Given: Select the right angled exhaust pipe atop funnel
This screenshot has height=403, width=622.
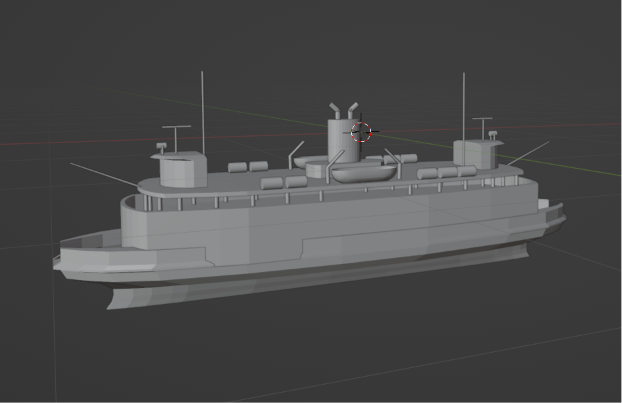Looking at the screenshot, I should coord(353,110).
